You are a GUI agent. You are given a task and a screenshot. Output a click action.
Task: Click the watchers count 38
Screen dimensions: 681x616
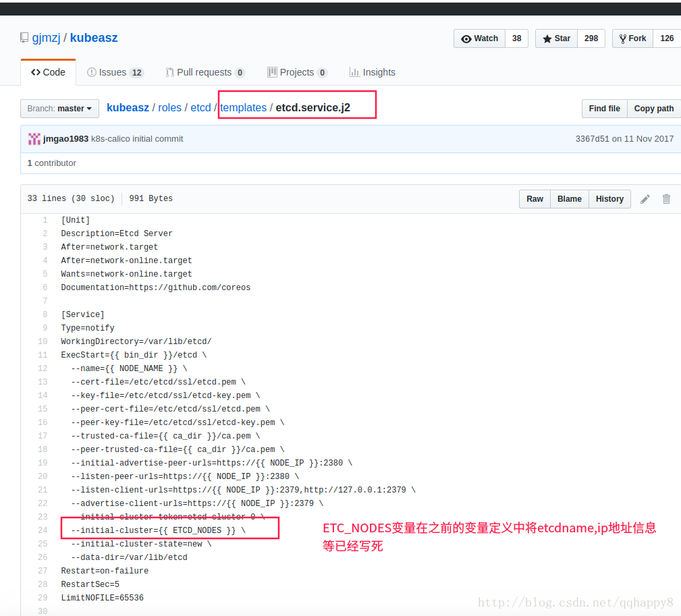(x=516, y=38)
